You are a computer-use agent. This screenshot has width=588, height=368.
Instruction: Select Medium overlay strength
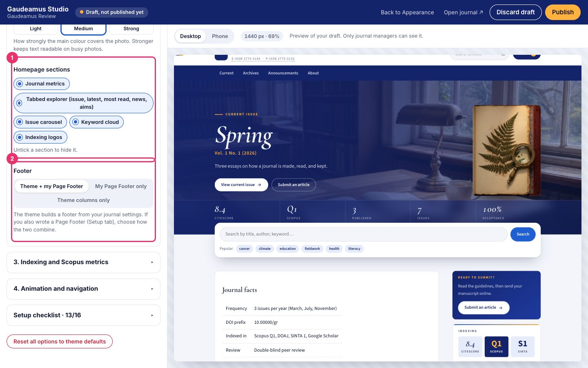click(83, 29)
